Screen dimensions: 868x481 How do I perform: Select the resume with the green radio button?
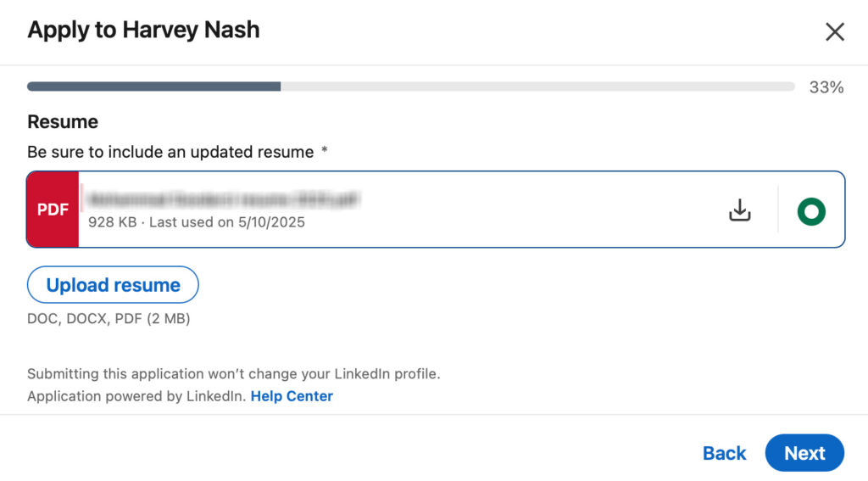(811, 211)
